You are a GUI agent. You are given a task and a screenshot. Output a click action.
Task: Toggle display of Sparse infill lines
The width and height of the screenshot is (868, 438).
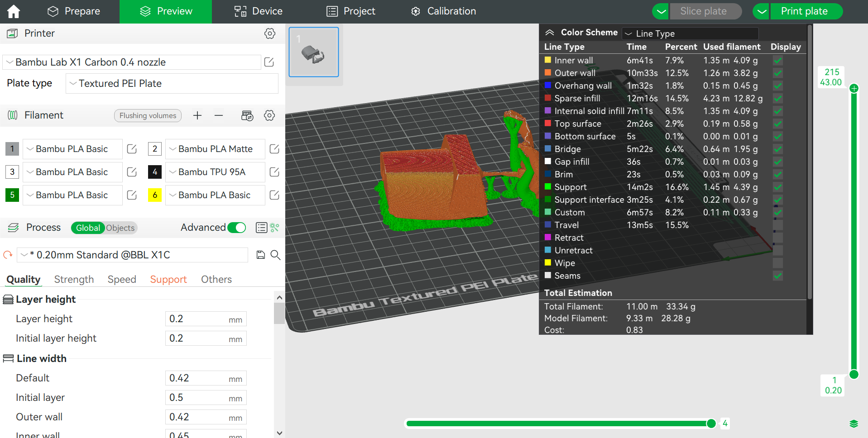pos(778,98)
